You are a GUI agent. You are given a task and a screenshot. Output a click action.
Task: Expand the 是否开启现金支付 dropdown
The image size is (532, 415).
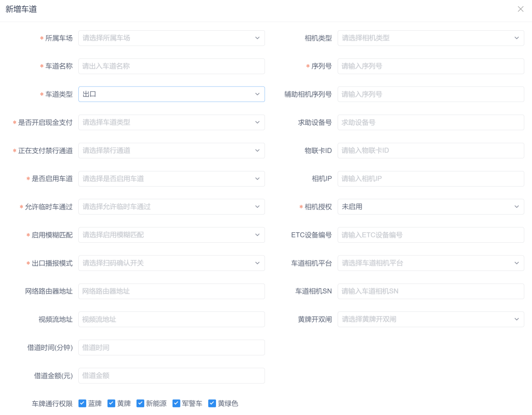coord(172,123)
